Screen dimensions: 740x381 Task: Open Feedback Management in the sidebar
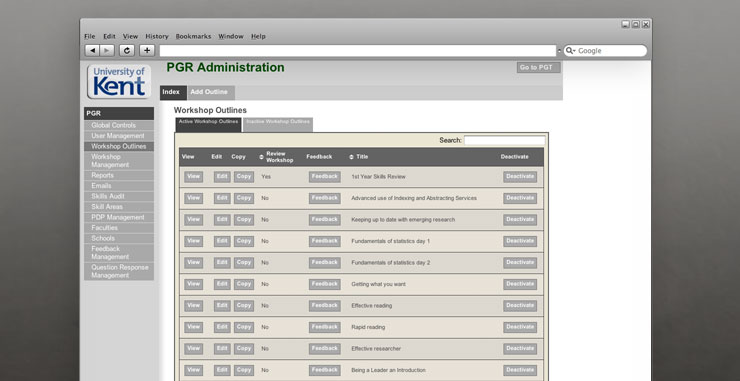click(119, 253)
